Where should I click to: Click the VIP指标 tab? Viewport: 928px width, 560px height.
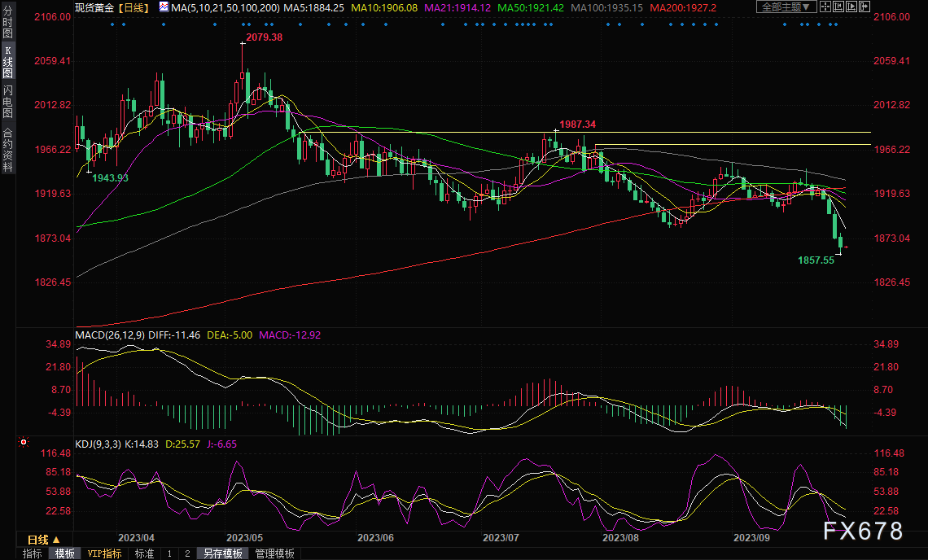[105, 553]
